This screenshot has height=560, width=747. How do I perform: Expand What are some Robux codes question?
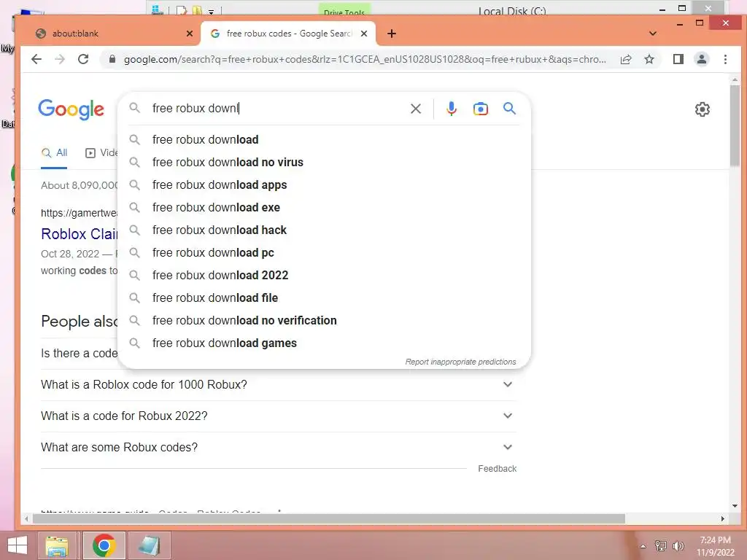click(279, 448)
